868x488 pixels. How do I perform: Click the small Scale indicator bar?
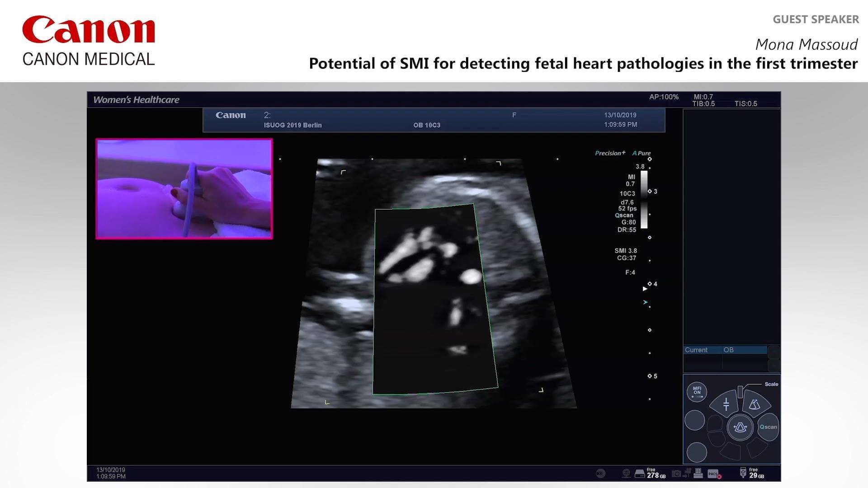pyautogui.click(x=740, y=391)
